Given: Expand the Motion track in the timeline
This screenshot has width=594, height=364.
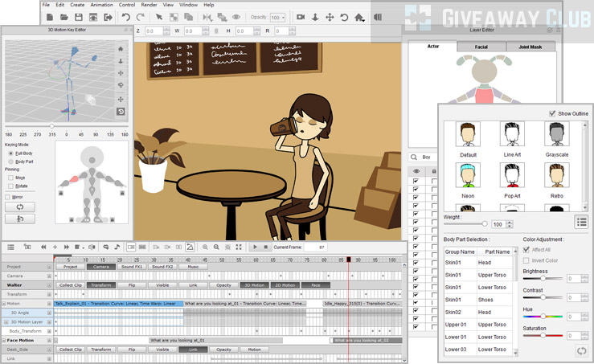Looking at the screenshot, I should point(4,304).
